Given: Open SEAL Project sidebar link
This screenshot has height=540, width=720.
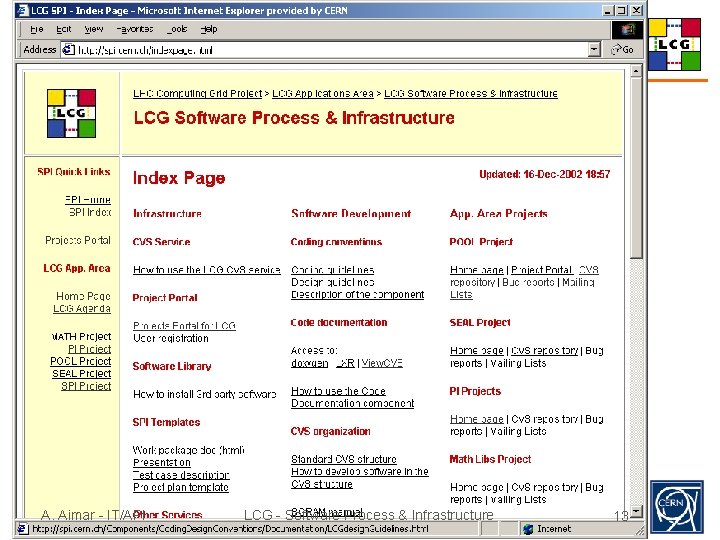Looking at the screenshot, I should (82, 374).
